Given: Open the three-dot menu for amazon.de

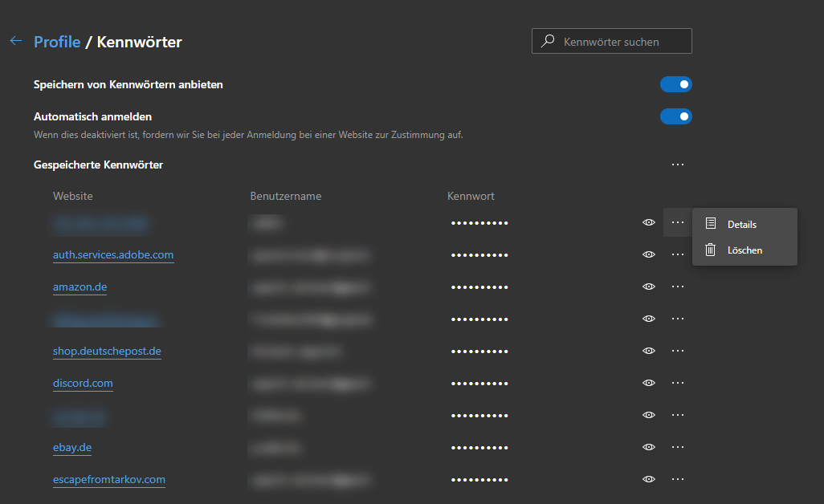Looking at the screenshot, I should 677,287.
